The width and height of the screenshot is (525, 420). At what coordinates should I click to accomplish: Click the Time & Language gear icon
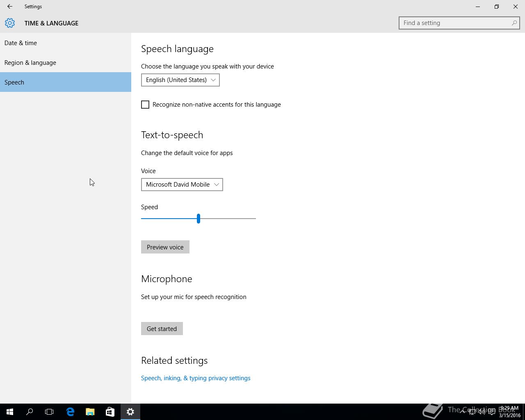click(x=10, y=23)
